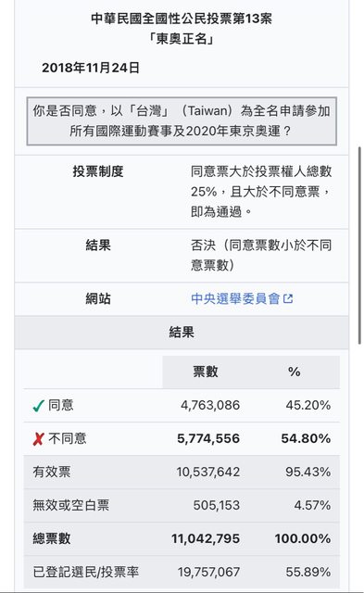Click the date 2018年11月24日

pyautogui.click(x=91, y=68)
